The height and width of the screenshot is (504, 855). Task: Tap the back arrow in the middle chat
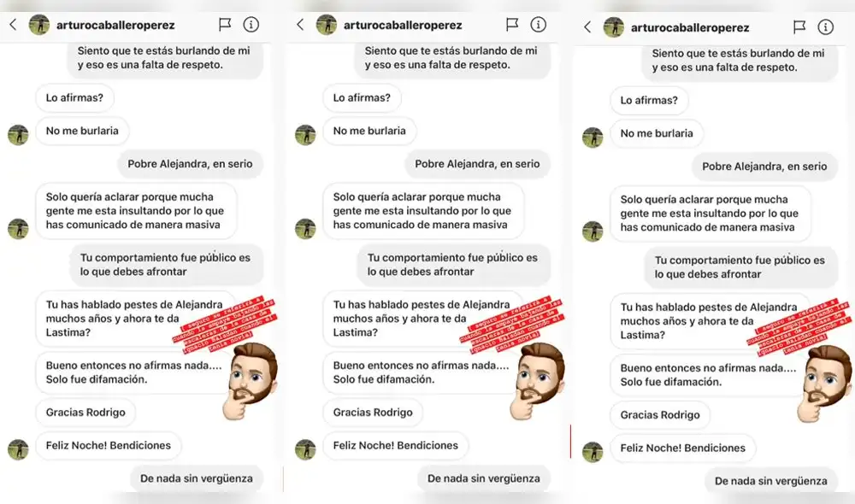[x=300, y=25]
